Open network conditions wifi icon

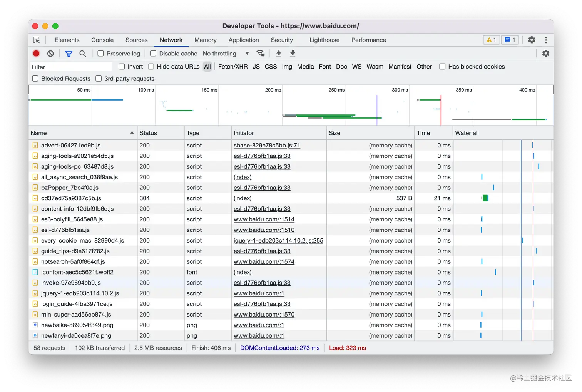261,54
